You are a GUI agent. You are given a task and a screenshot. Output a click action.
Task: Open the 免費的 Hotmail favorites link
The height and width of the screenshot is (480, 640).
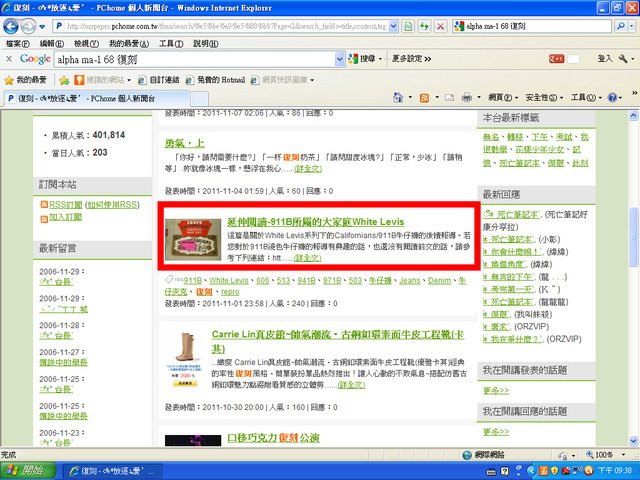tap(216, 80)
